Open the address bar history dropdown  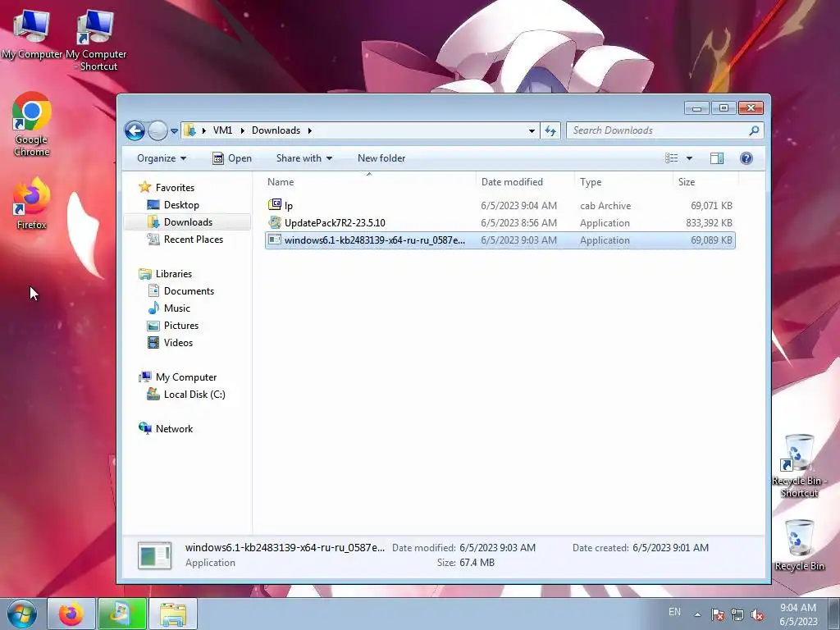[532, 130]
